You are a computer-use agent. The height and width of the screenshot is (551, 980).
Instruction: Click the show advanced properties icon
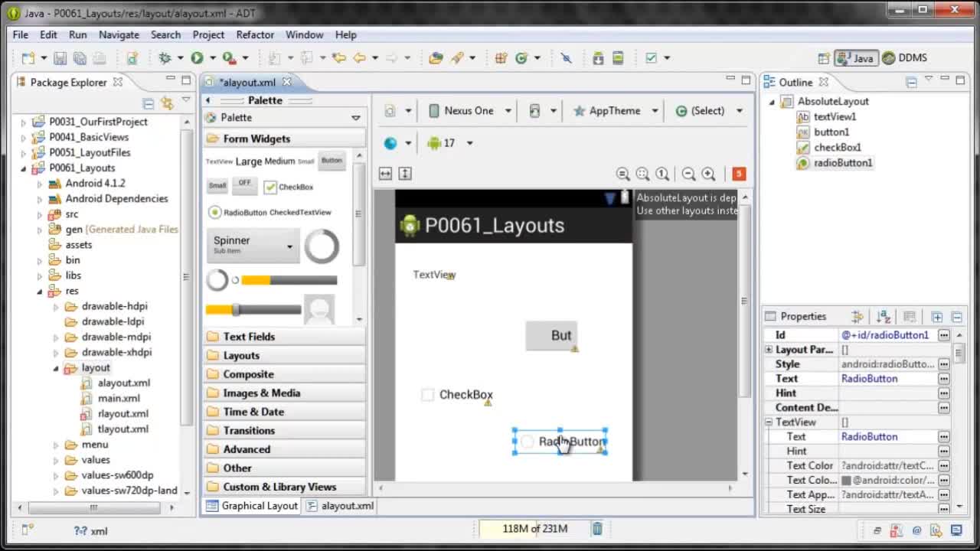[857, 316]
